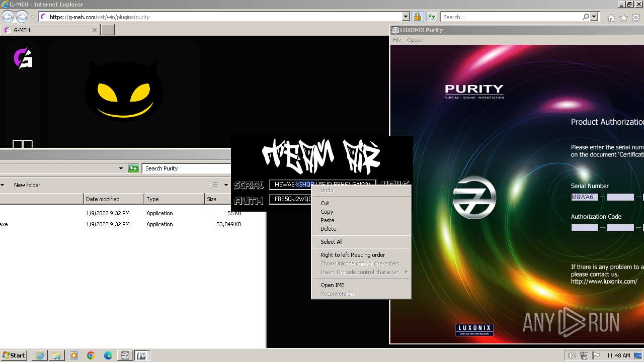Open view options dropdown arrow in Explorer
644x362 pixels.
click(x=226, y=185)
